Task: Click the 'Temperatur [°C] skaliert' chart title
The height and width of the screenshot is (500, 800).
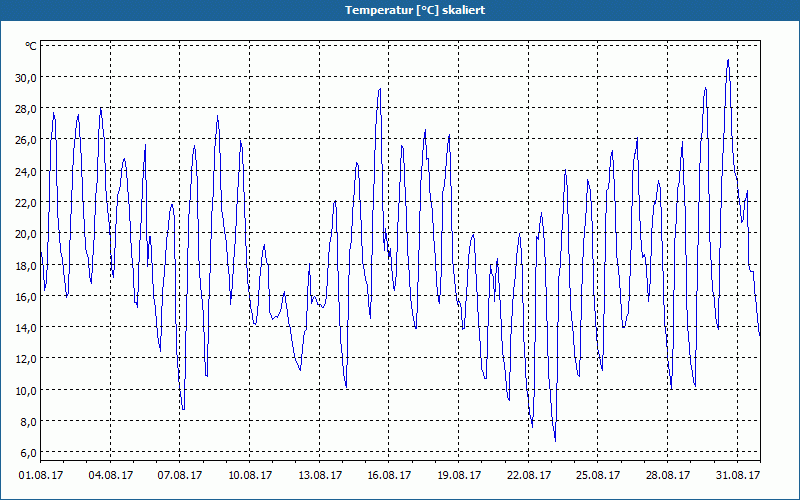Action: [415, 10]
